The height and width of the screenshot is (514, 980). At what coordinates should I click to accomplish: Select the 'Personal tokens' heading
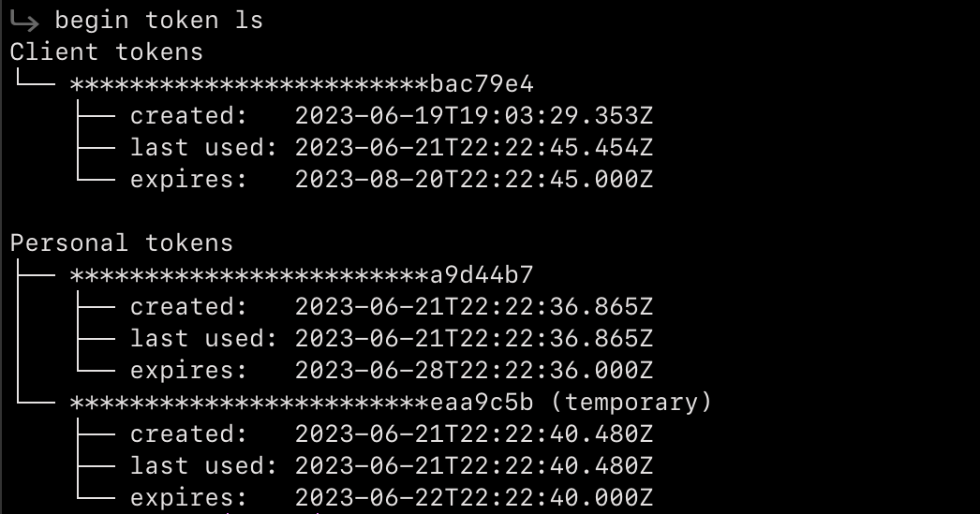coord(121,242)
